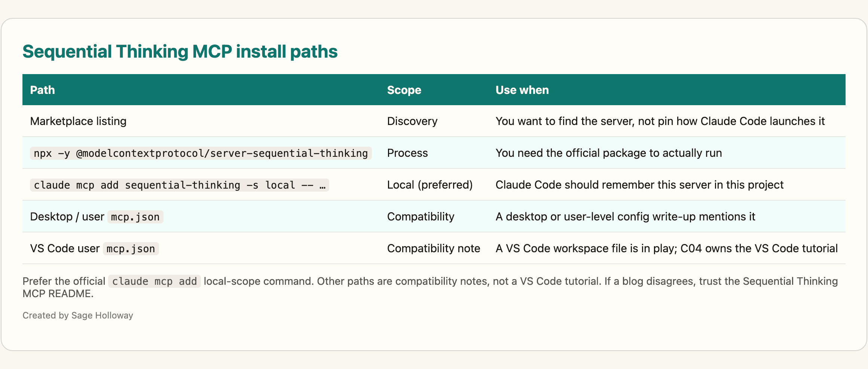Click the 'MCP README.' footnote line
868x369 pixels.
click(x=58, y=294)
